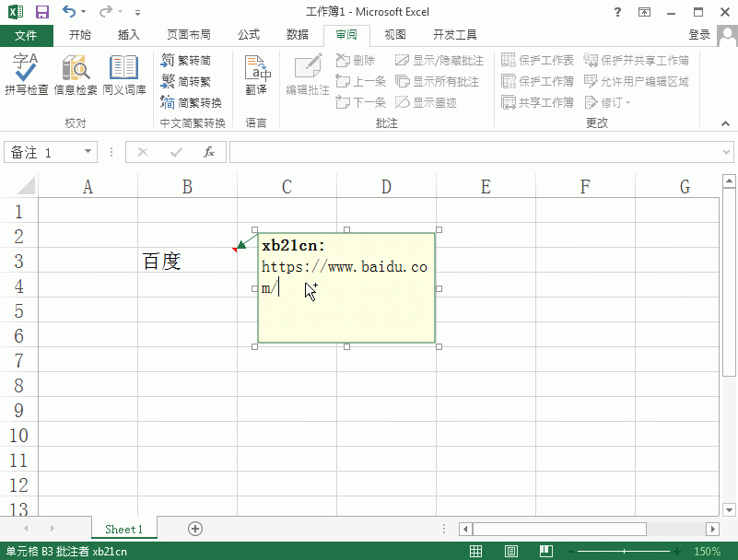Collapse the ribbon with the chevron
Image resolution: width=738 pixels, height=560 pixels.
[725, 122]
